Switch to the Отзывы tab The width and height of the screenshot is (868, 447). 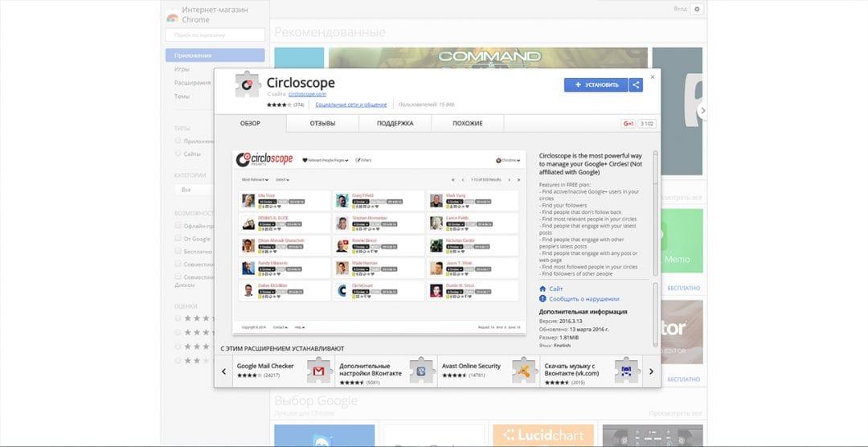point(323,124)
